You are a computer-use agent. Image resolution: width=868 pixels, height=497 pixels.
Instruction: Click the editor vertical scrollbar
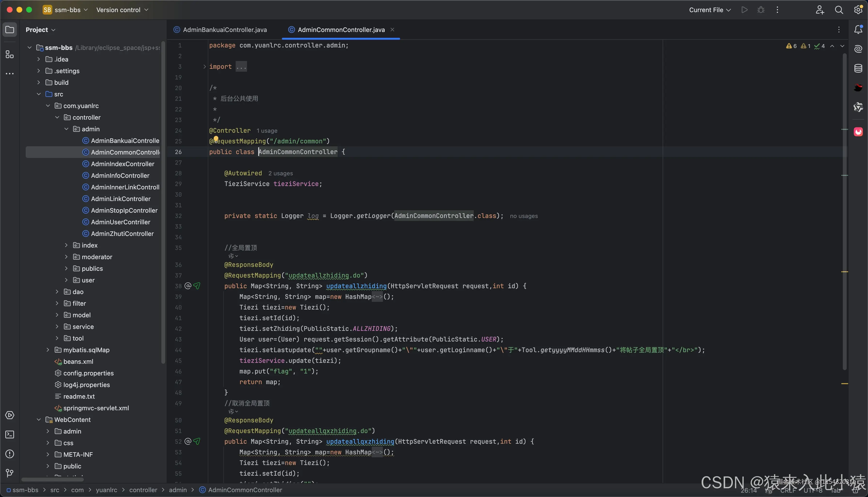click(x=845, y=212)
